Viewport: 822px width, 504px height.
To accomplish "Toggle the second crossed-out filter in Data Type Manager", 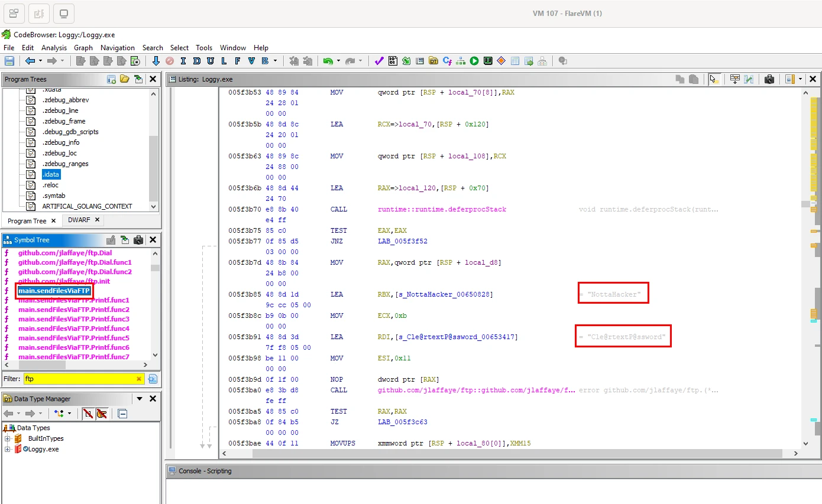I will pyautogui.click(x=102, y=414).
